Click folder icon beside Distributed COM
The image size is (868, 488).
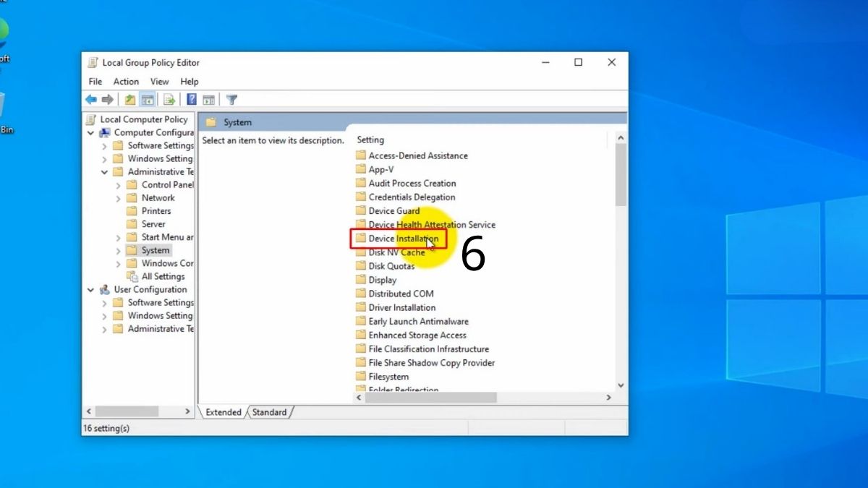point(361,294)
